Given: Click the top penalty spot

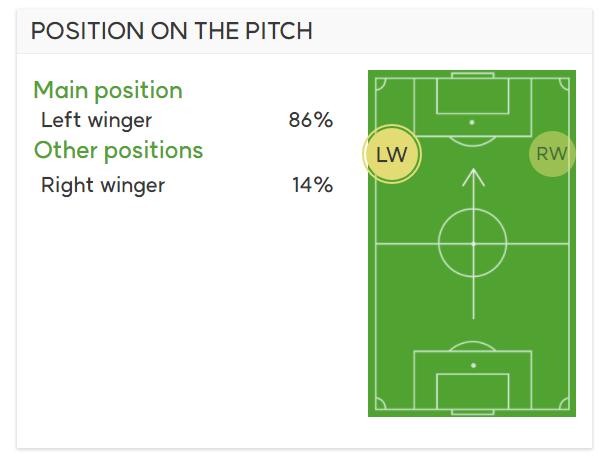Looking at the screenshot, I should 472,122.
